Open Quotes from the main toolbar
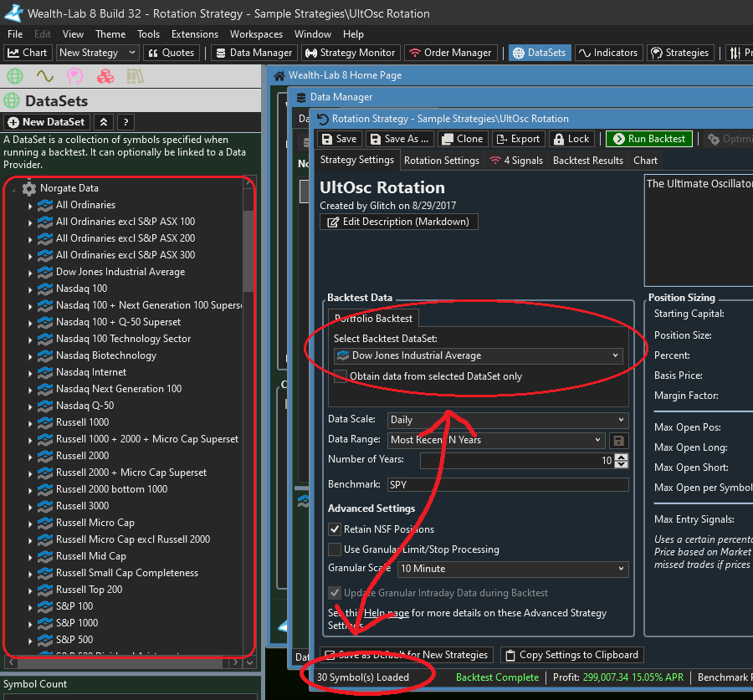Image resolution: width=753 pixels, height=700 pixels. pos(172,53)
